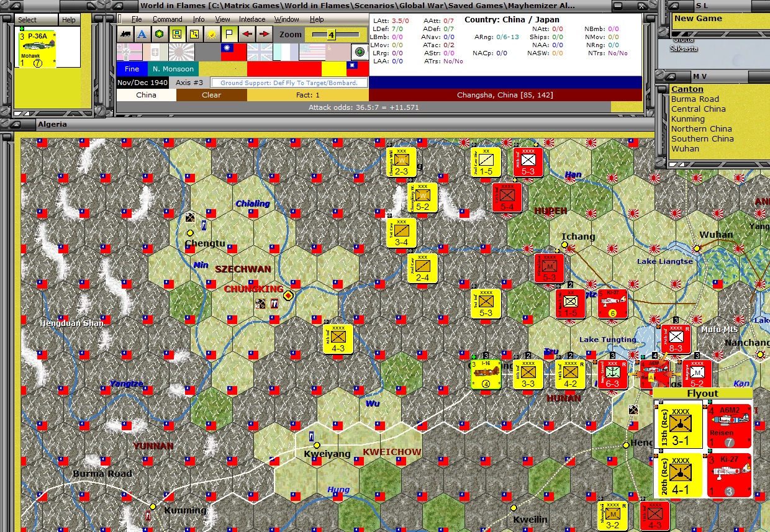Select the Italian flag in the country row
The width and height of the screenshot is (770, 532).
tap(155, 52)
